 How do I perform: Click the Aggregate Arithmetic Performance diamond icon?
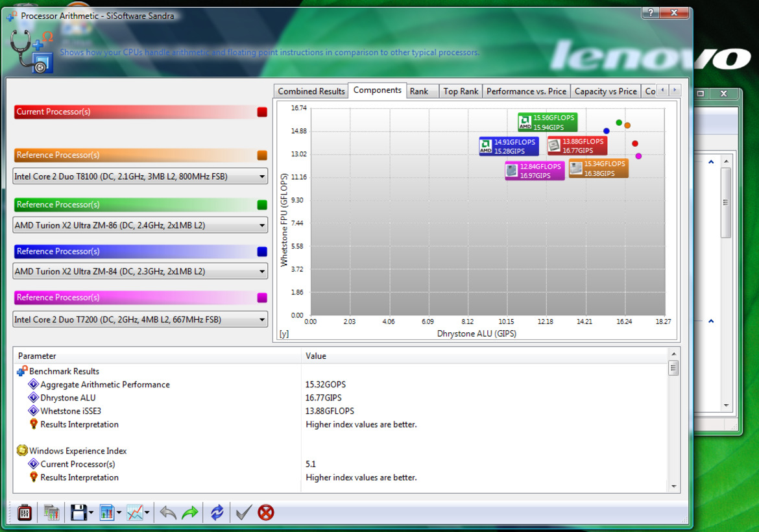click(33, 384)
